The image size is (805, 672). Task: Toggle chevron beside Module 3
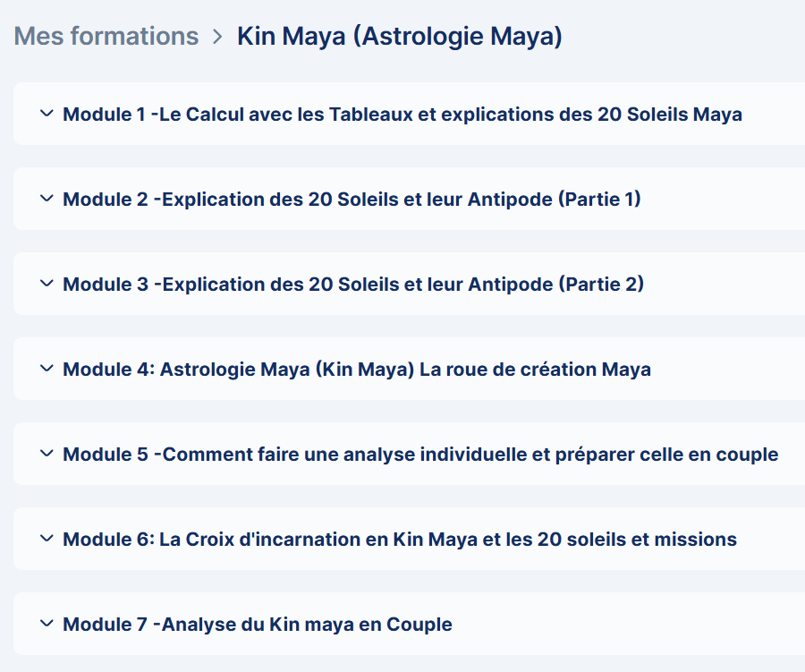point(47,284)
